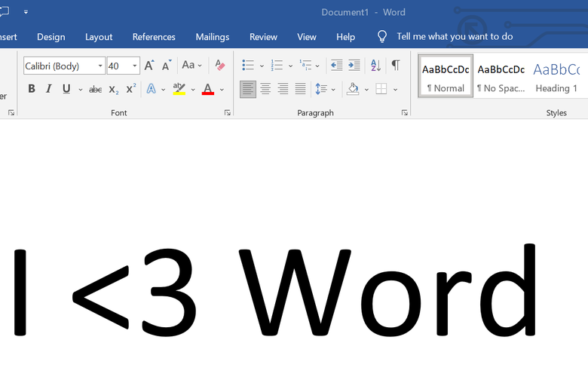This screenshot has width=588, height=392.
Task: Open the bullets library dropdown arrow
Action: click(x=262, y=66)
